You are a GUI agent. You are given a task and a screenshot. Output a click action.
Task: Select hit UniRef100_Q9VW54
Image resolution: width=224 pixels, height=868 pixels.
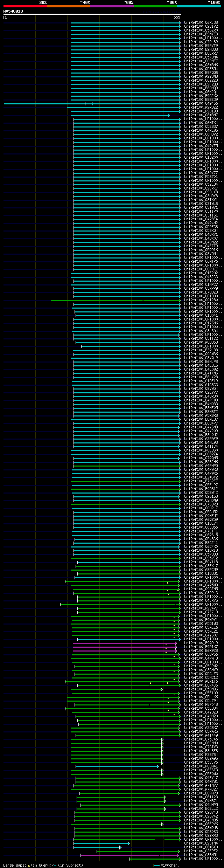click(201, 388)
